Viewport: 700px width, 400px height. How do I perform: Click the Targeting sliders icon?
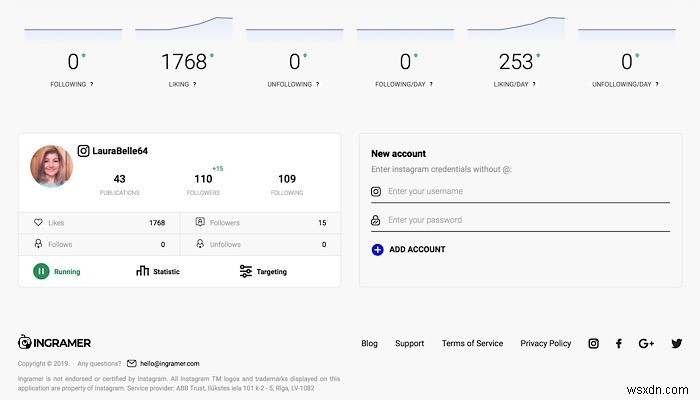pyautogui.click(x=246, y=271)
